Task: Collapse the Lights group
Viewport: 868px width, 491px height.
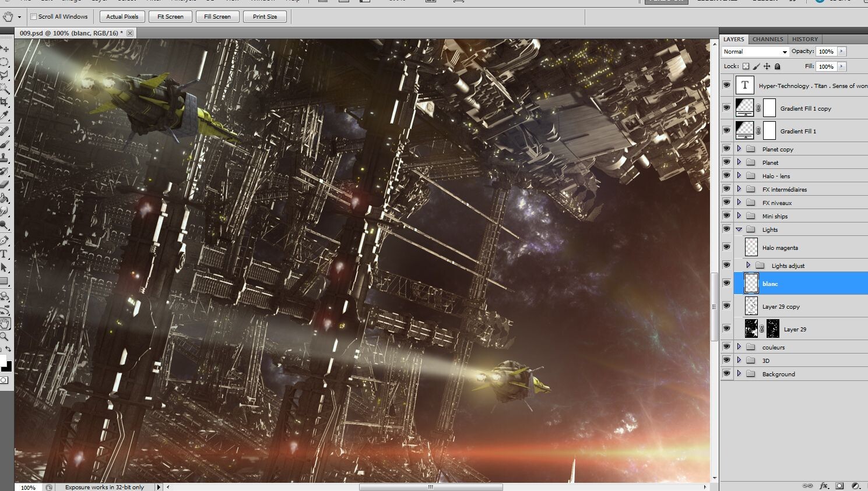Action: coord(739,229)
